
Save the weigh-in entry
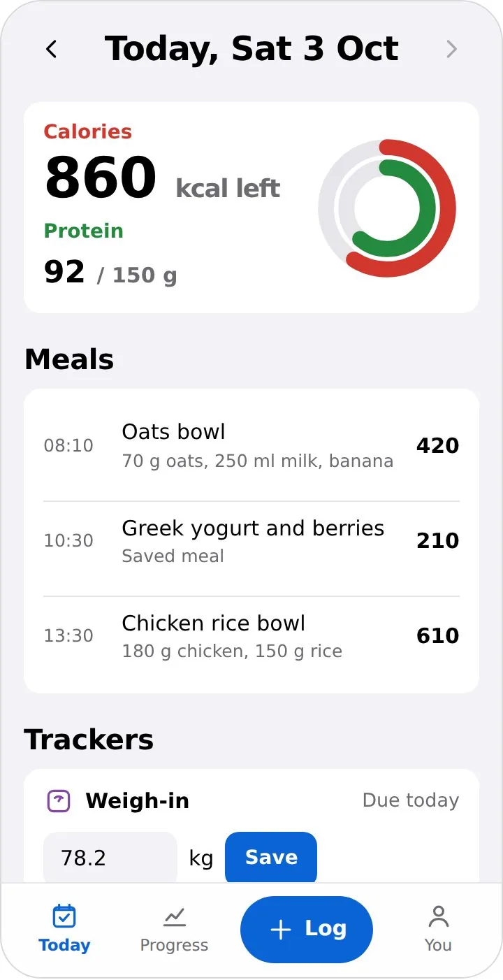tap(271, 858)
